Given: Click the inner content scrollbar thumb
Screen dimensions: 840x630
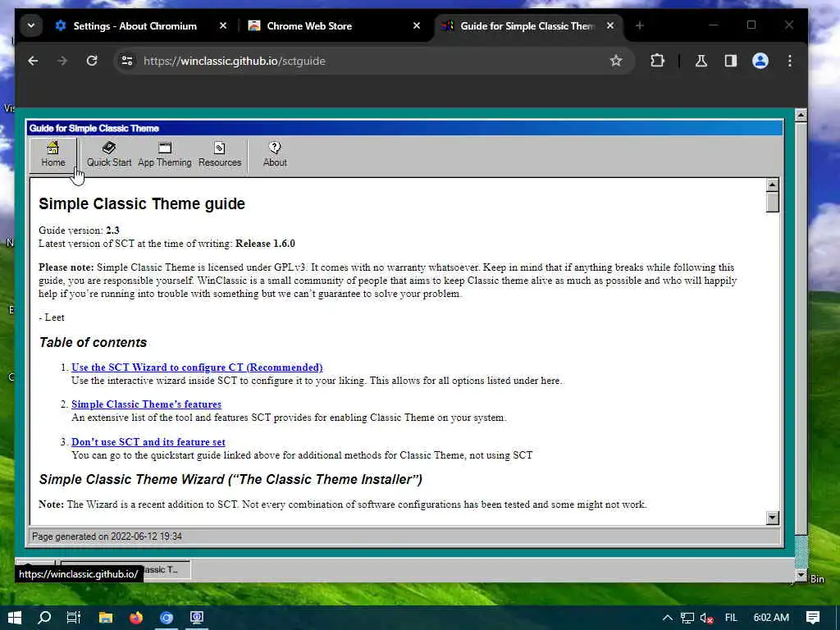Looking at the screenshot, I should (773, 203).
